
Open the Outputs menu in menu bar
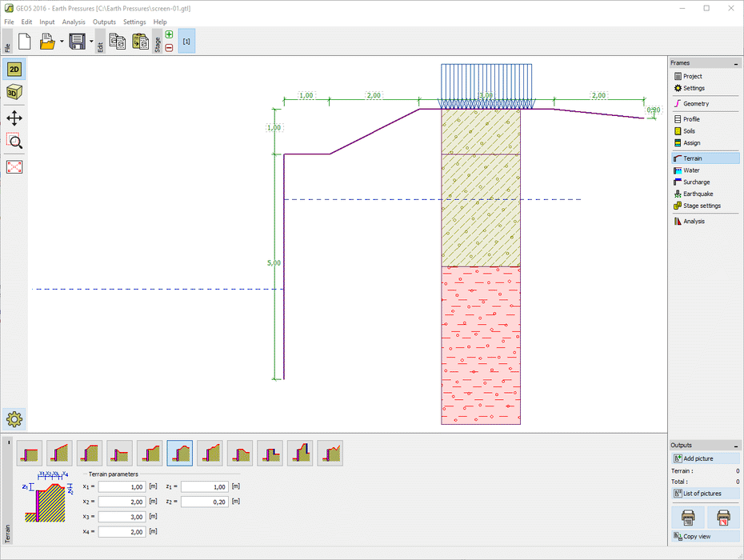(104, 22)
